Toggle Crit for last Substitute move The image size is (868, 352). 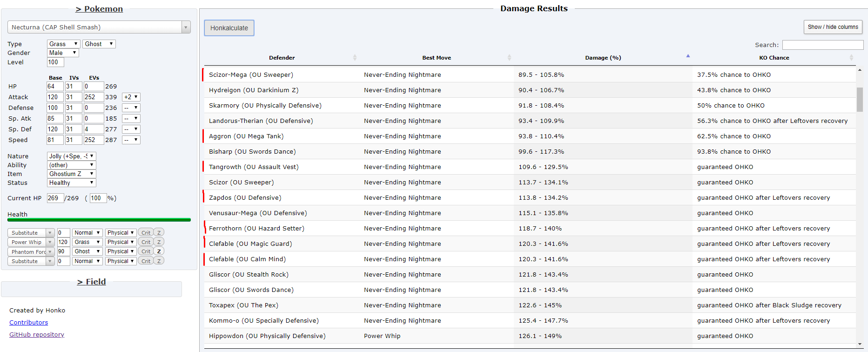pyautogui.click(x=146, y=261)
